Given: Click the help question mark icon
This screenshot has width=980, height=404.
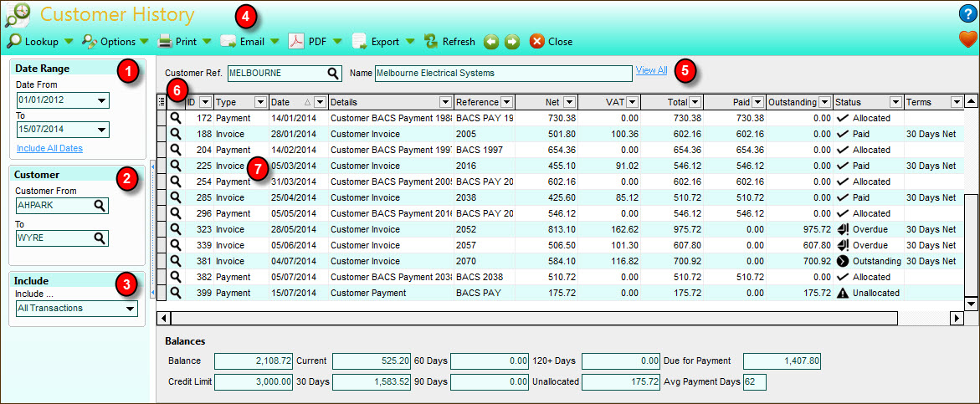Looking at the screenshot, I should 967,13.
